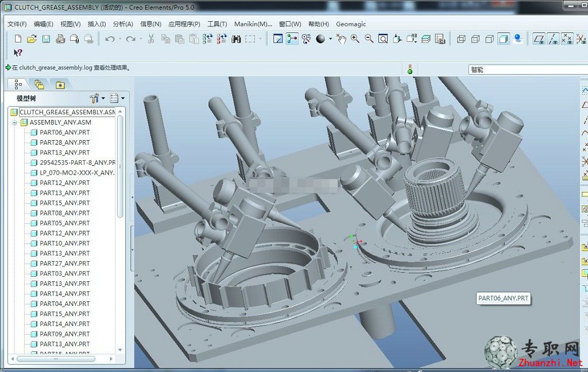This screenshot has height=372, width=588.
Task: Paste from clipboard icon
Action: pos(180,38)
